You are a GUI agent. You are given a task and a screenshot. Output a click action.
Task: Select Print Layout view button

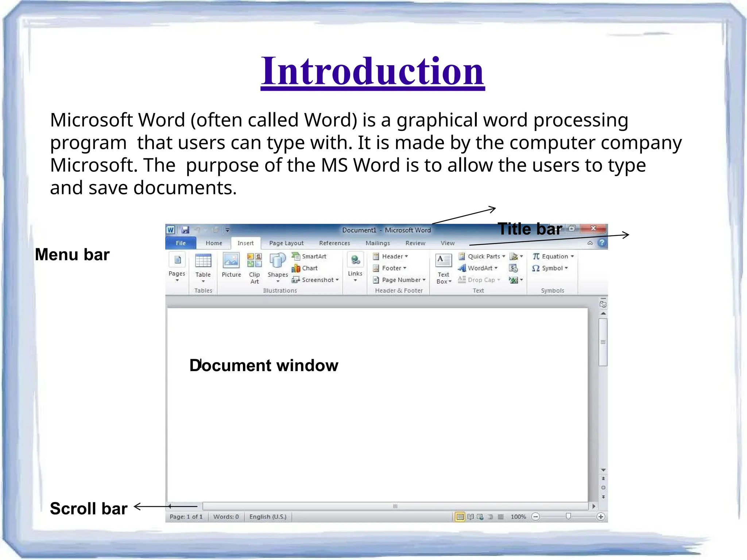(460, 517)
